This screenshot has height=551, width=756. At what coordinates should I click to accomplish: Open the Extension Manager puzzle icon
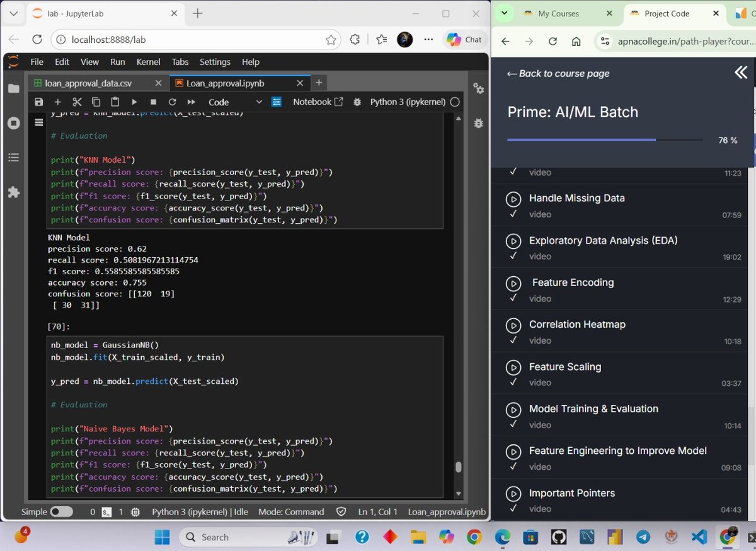tap(13, 192)
